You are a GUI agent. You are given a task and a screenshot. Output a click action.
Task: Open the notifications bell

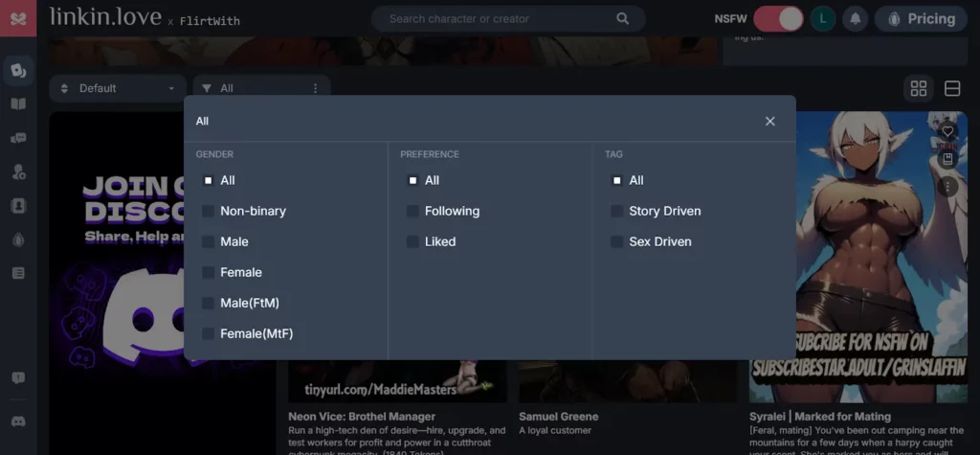tap(855, 19)
